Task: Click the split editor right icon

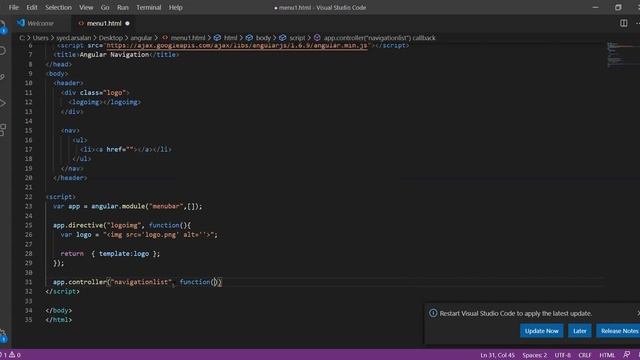Action: pos(624,23)
